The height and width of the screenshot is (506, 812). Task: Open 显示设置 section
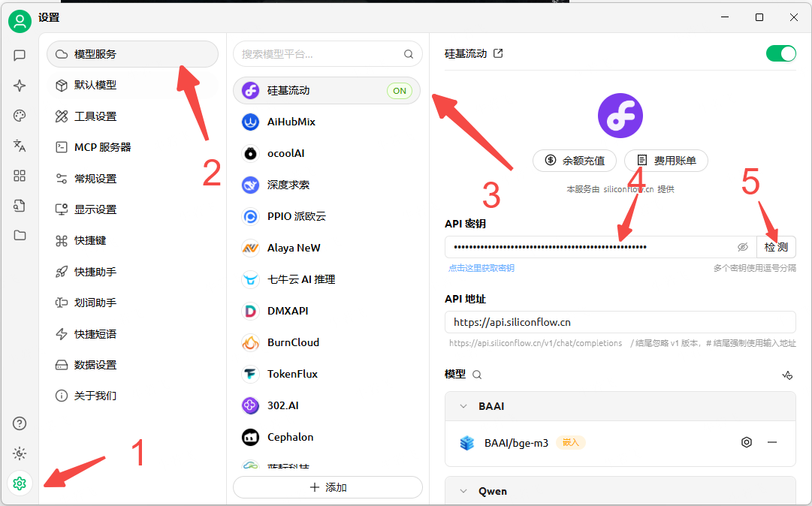click(x=132, y=209)
